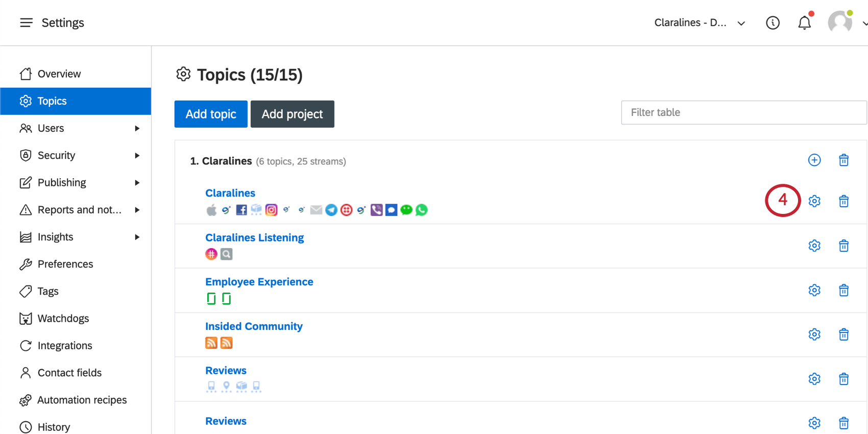This screenshot has width=868, height=434.
Task: Click the hashtag stream icon under Claralines Listening
Action: click(x=211, y=254)
